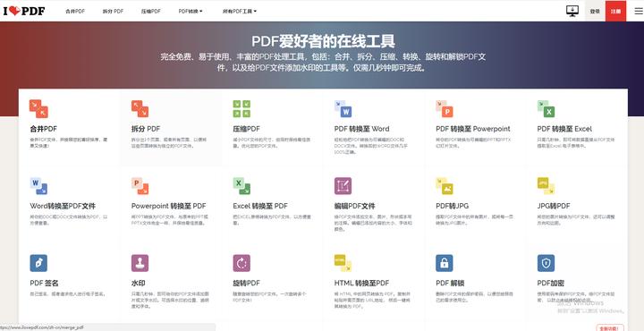Image resolution: width=644 pixels, height=331 pixels.
Task: Open the 编辑PDF文件 title link
Action: point(355,206)
